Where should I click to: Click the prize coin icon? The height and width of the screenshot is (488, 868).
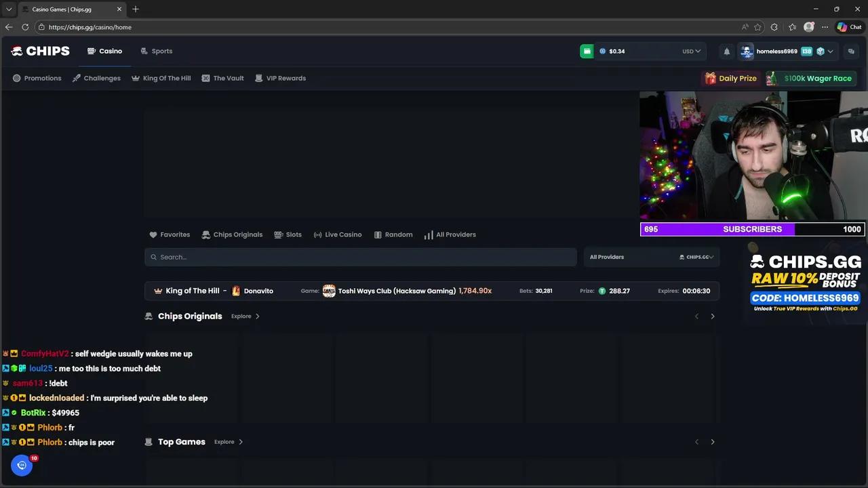click(601, 291)
